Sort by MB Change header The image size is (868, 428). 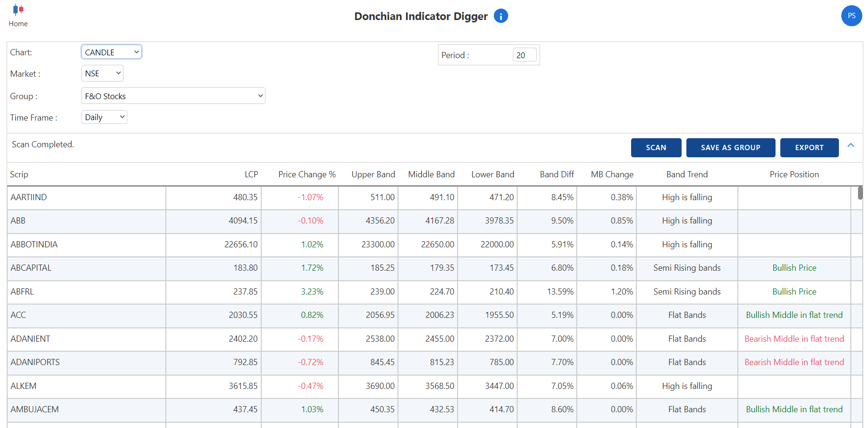[612, 174]
